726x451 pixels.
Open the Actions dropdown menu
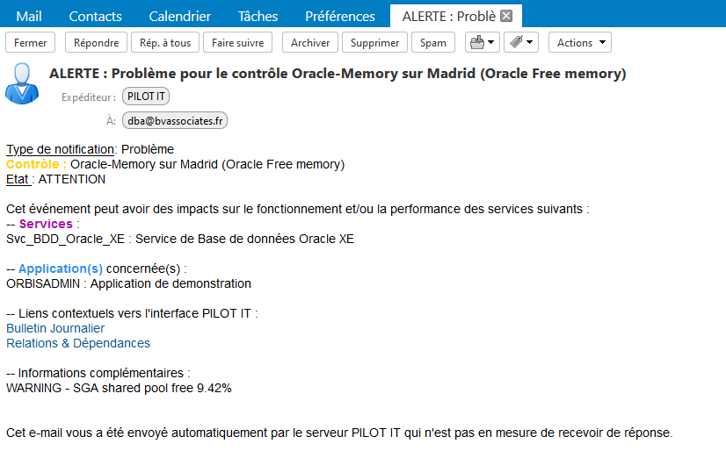pos(580,43)
